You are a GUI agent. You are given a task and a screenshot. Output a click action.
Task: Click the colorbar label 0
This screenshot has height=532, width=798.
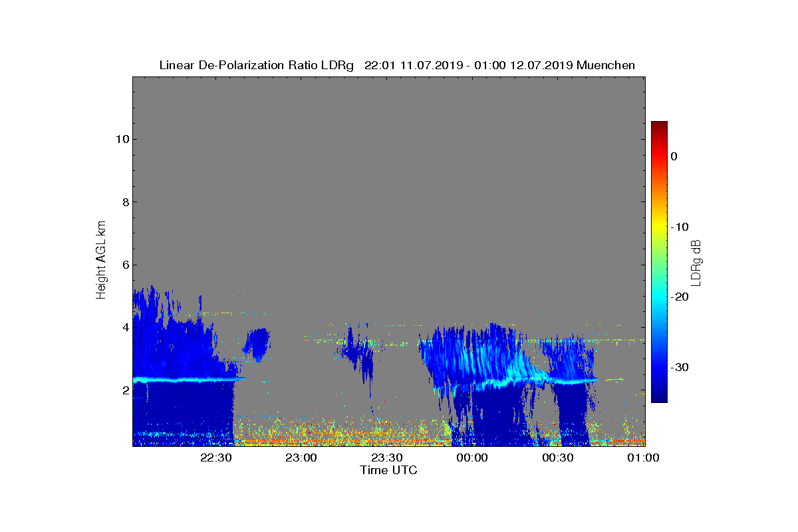(x=674, y=156)
